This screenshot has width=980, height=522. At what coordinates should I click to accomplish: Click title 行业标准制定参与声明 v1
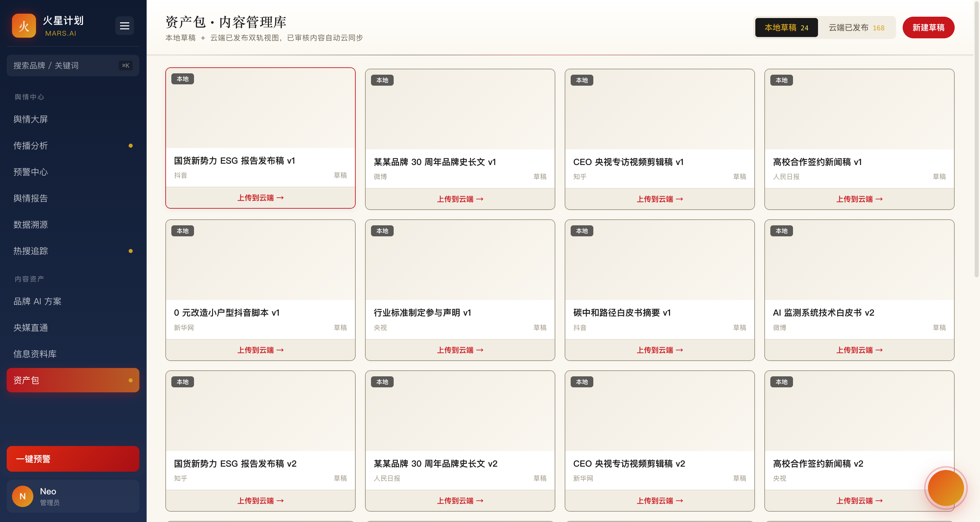tap(422, 313)
